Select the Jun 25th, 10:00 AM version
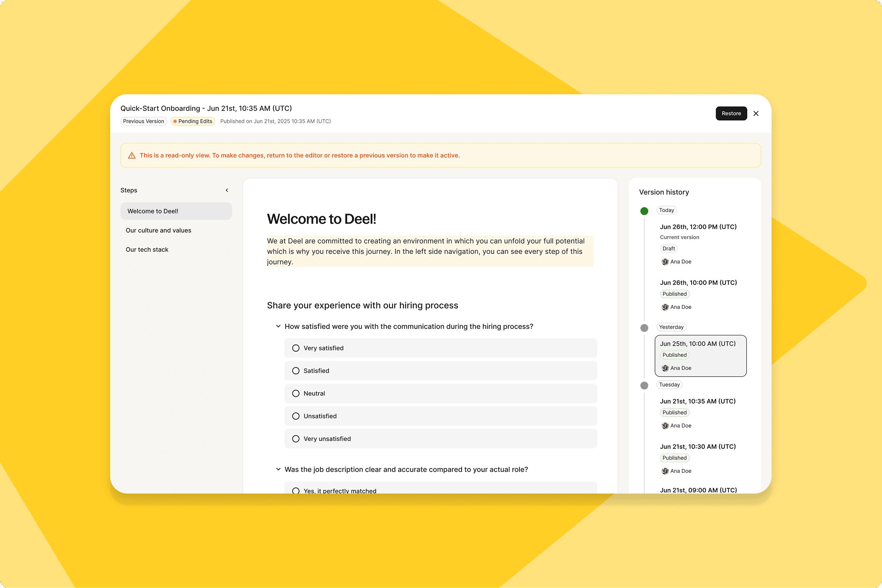The image size is (882, 588). (701, 355)
